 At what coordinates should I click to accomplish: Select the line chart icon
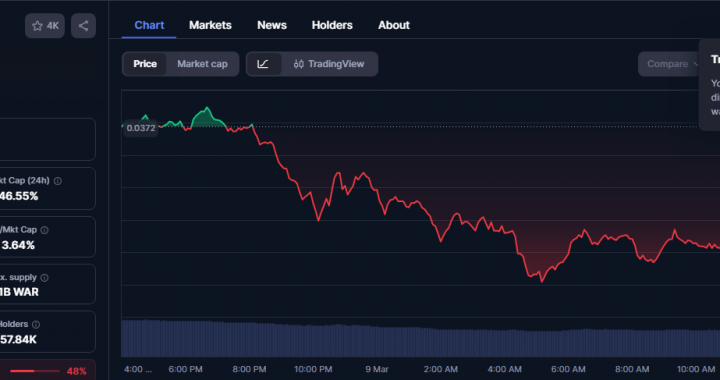coord(264,64)
